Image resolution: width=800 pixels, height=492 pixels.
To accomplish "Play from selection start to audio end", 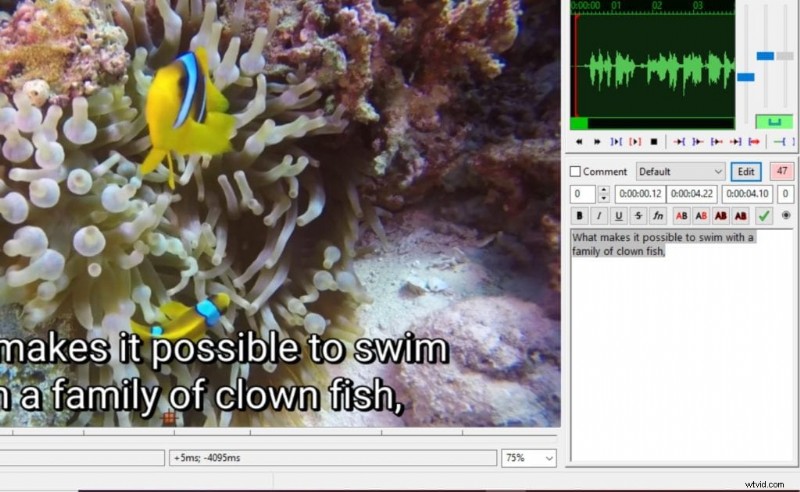I will click(x=754, y=142).
